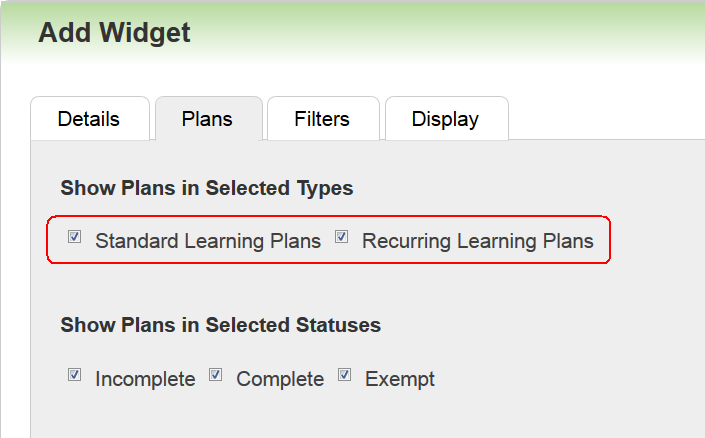Go to the Display tab

(445, 119)
